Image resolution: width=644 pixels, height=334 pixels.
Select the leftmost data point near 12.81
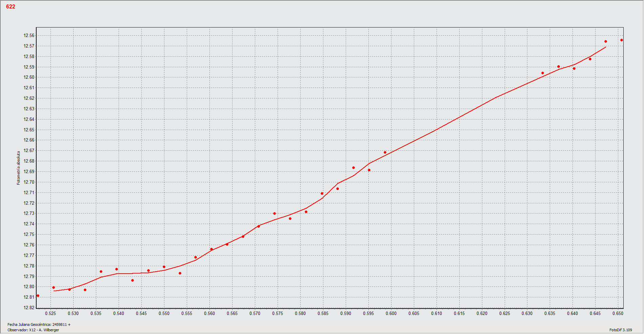tap(38, 296)
